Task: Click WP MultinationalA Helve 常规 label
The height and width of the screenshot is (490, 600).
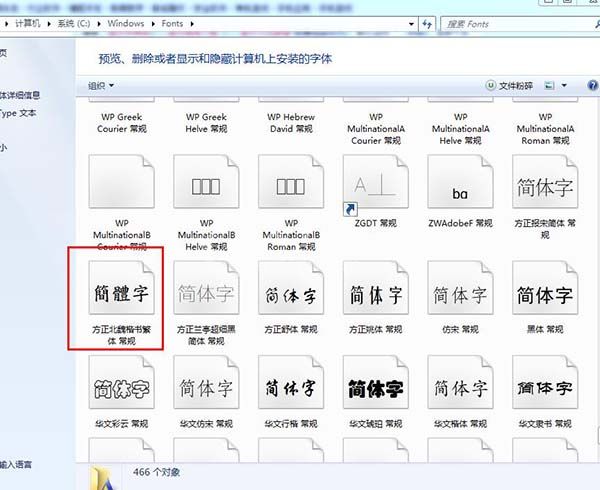Action: click(x=460, y=129)
